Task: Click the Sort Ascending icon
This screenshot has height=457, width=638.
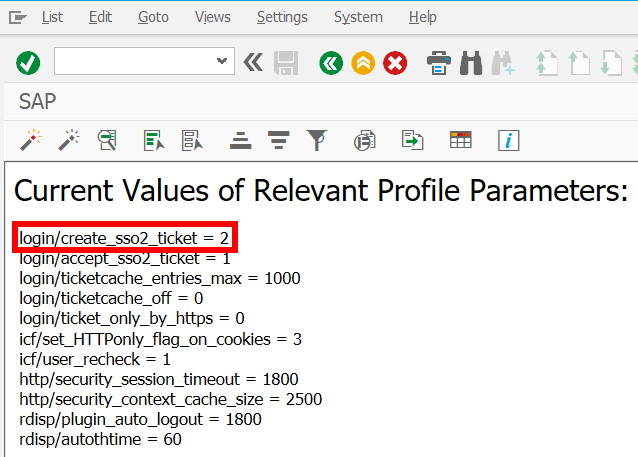Action: [x=240, y=140]
